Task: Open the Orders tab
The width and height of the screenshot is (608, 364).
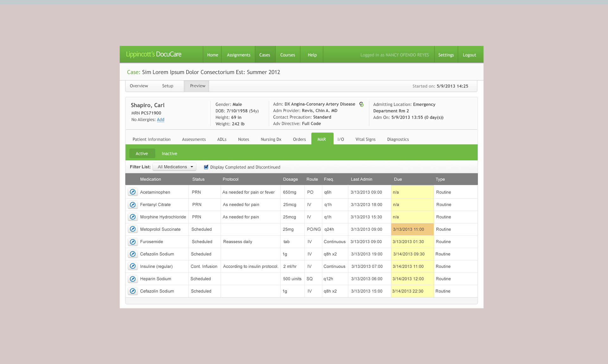Action: 299,139
